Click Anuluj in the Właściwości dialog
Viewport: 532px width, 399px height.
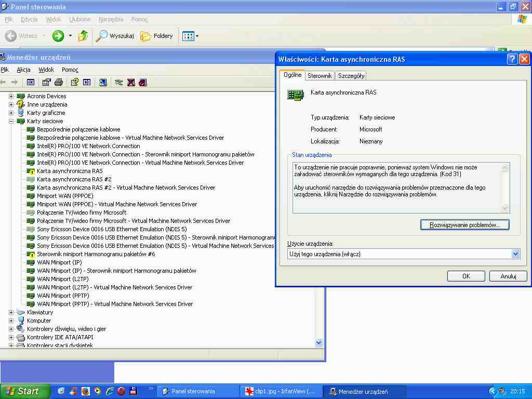pos(508,276)
